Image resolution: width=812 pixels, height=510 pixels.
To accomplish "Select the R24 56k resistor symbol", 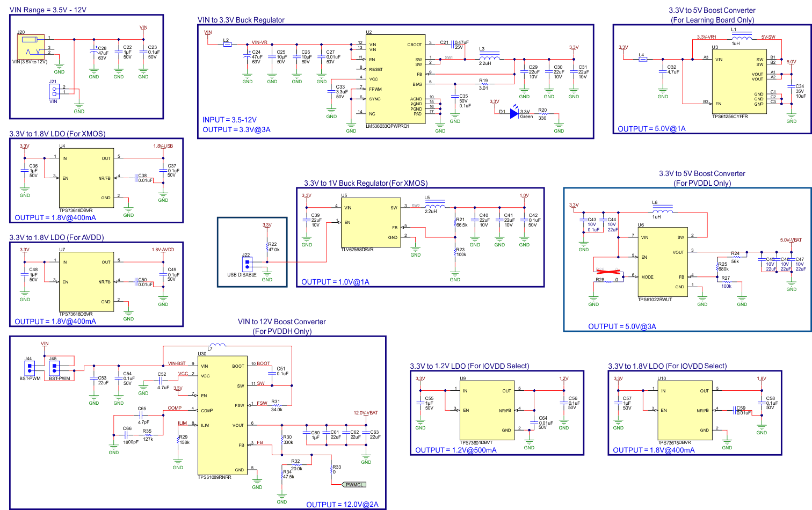I will [x=736, y=257].
